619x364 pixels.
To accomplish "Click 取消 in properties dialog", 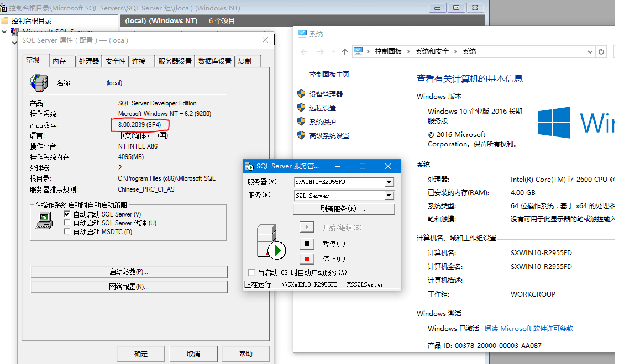I will 193,354.
